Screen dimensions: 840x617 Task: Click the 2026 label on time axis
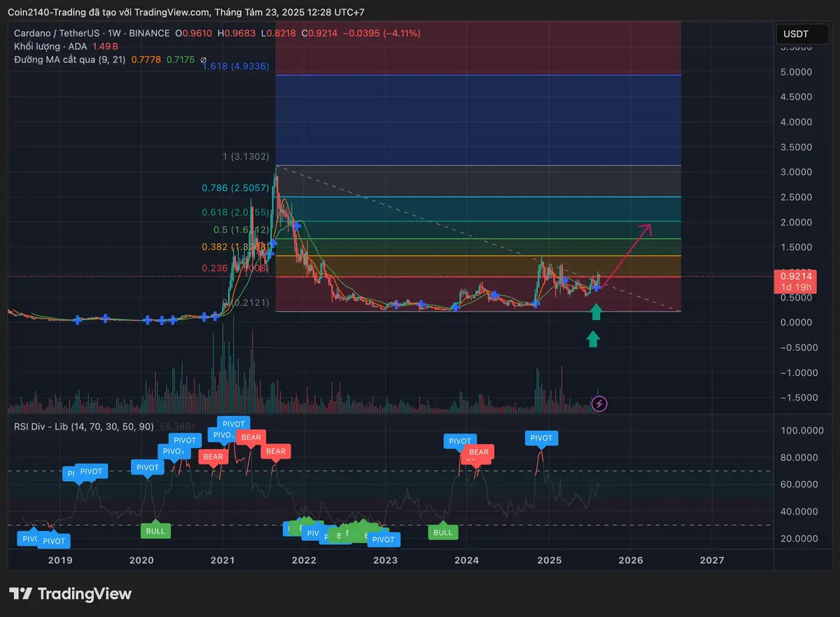click(x=630, y=560)
